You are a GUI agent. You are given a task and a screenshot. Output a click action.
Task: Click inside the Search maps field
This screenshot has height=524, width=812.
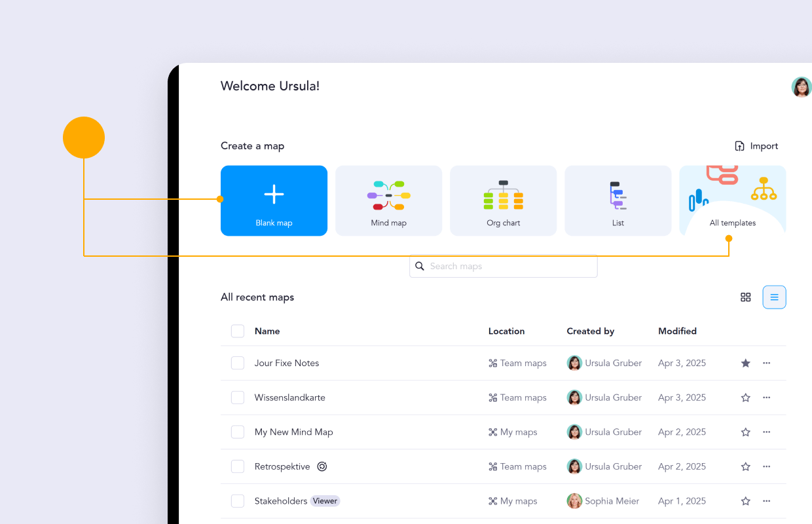[503, 266]
